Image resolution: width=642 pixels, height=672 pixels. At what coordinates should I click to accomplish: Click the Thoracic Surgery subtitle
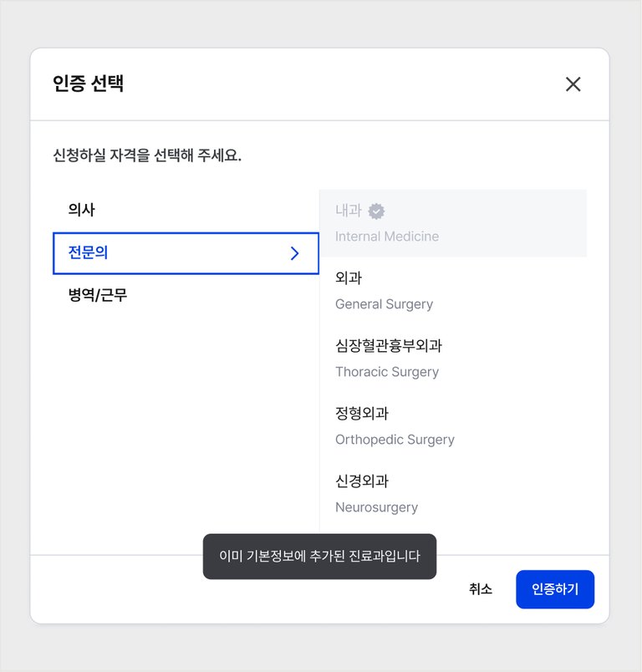387,372
